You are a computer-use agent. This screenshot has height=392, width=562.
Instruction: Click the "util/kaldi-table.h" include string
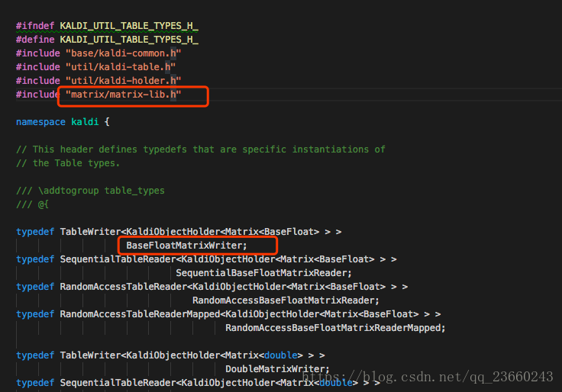121,67
